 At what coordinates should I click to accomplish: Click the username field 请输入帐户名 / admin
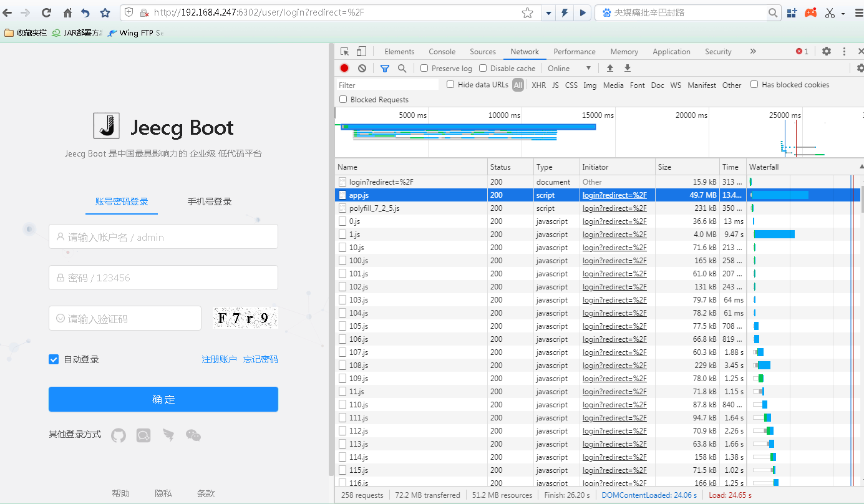coord(163,237)
